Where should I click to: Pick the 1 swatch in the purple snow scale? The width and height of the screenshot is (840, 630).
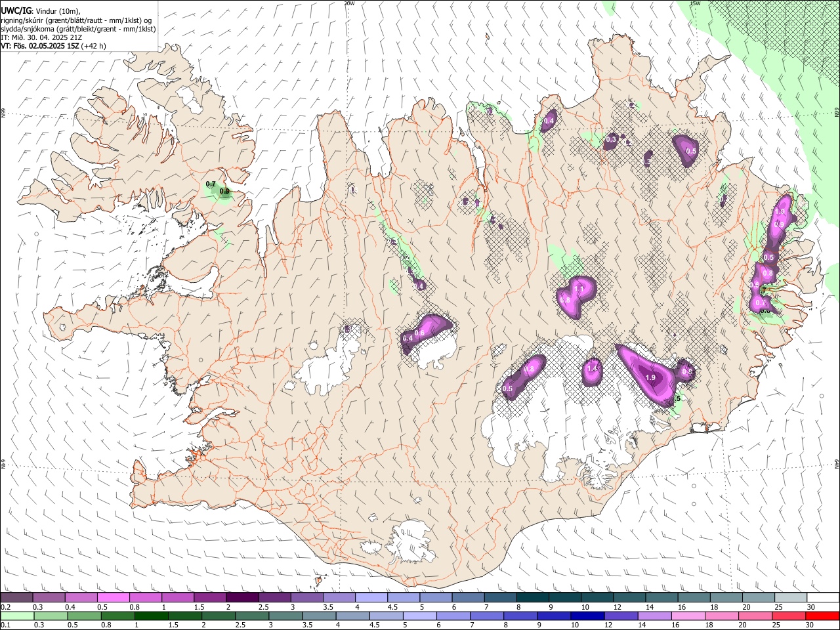178,598
